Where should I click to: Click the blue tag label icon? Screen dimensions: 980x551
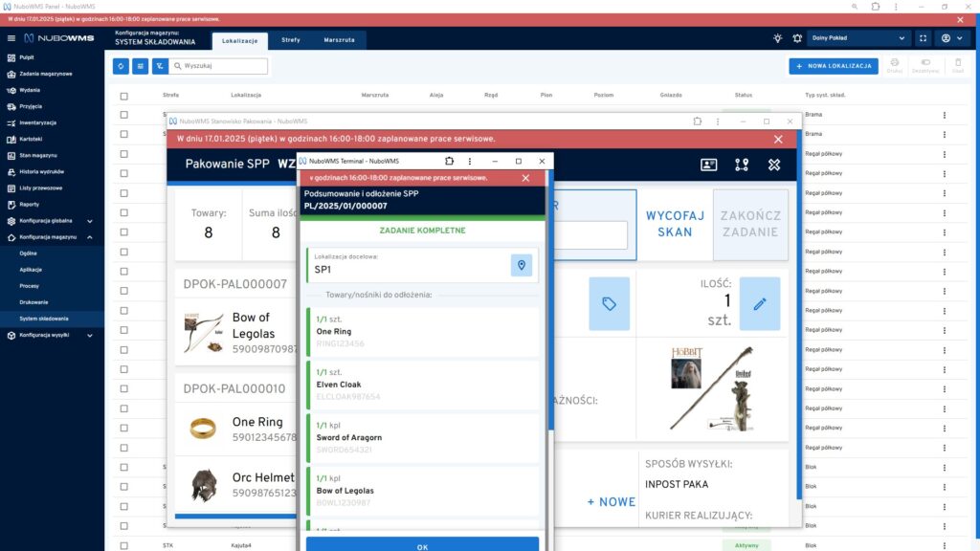coord(609,303)
